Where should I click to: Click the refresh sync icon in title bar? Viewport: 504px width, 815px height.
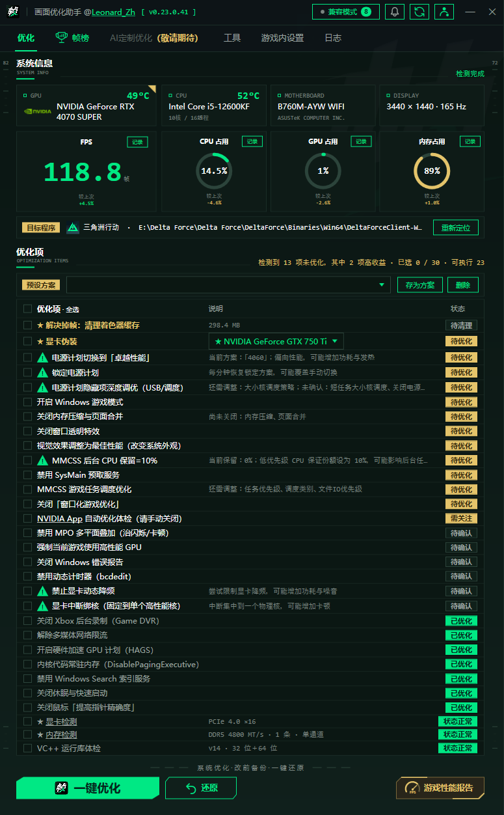tap(419, 12)
